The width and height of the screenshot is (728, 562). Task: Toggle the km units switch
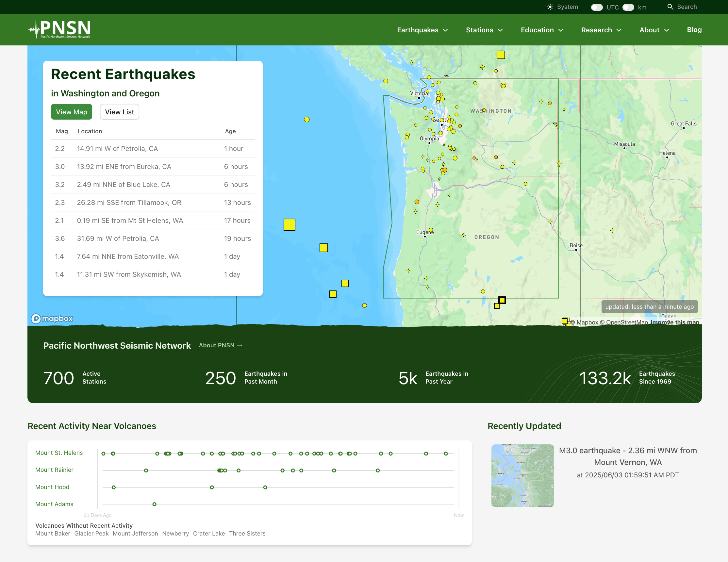pyautogui.click(x=628, y=7)
